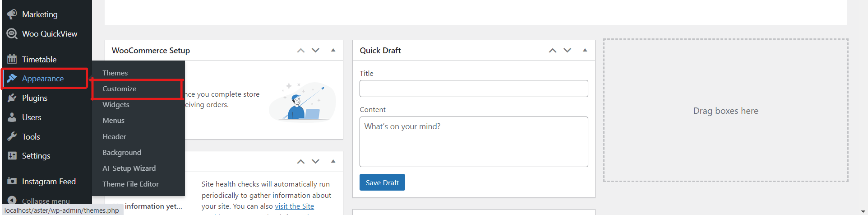Screen dimensions: 868x215
Task: Follow the visit the Site link
Action: pyautogui.click(x=295, y=206)
